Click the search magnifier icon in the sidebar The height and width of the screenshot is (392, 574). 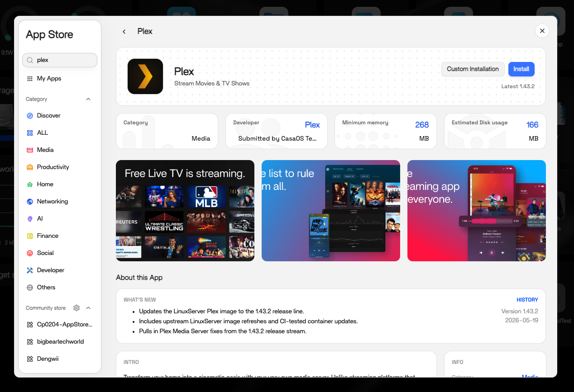point(30,60)
